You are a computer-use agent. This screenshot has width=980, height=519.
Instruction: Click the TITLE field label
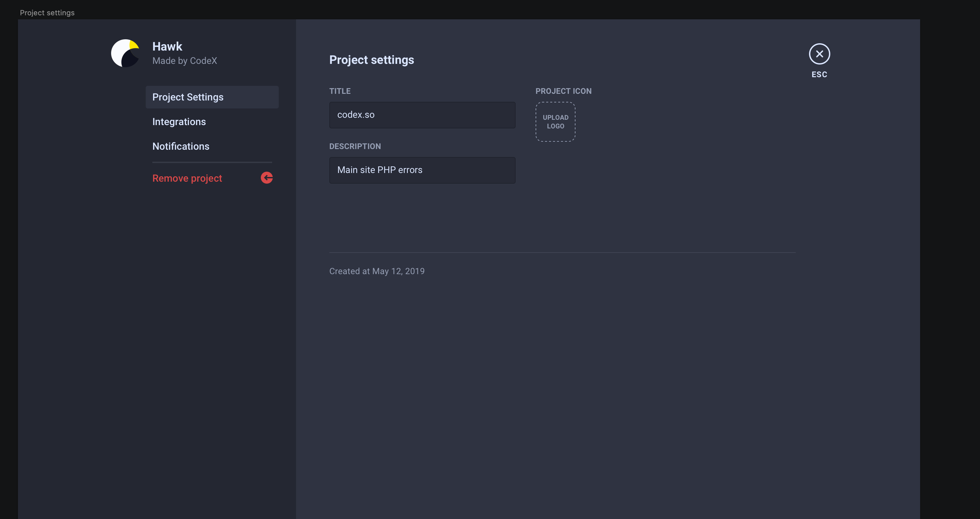tap(340, 91)
